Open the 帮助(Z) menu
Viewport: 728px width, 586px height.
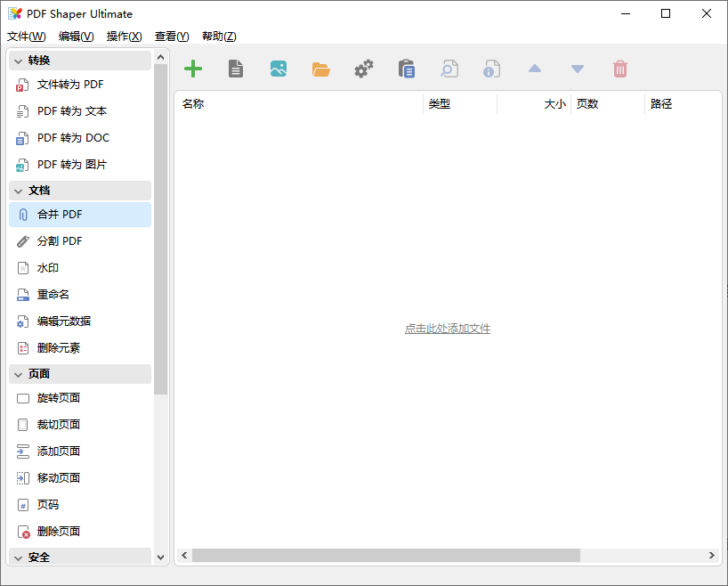(x=218, y=37)
